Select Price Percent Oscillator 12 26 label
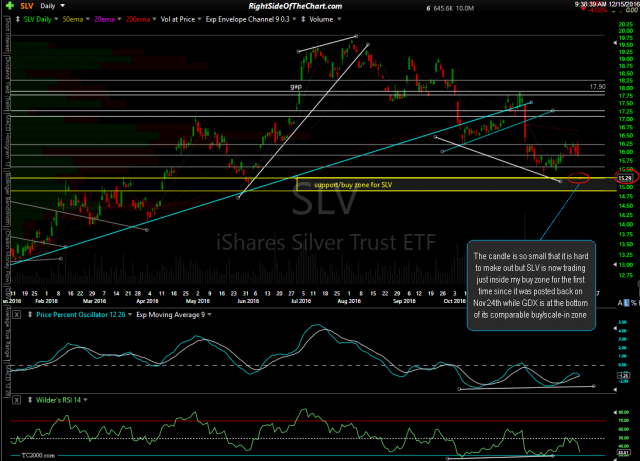The height and width of the screenshot is (461, 640). click(81, 315)
